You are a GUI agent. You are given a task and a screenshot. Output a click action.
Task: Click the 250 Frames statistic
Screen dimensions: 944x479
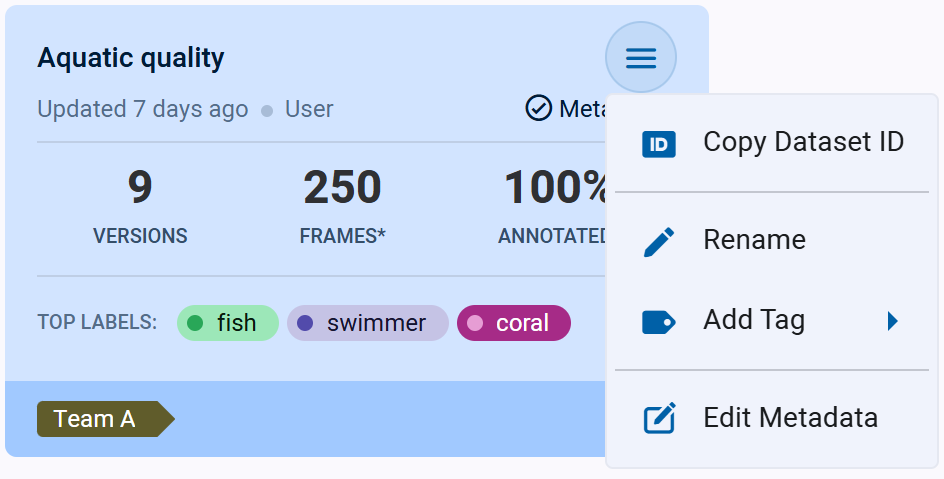click(x=342, y=207)
